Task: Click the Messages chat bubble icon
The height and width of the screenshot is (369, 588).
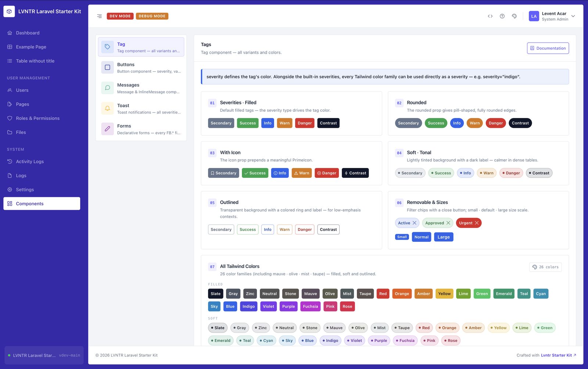Action: pos(107,88)
